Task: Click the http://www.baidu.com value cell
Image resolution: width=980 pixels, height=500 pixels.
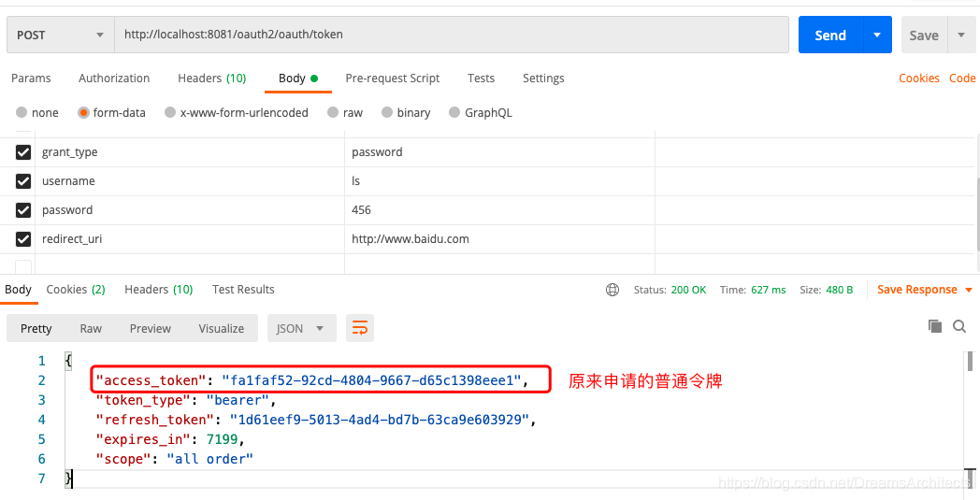Action: (x=499, y=238)
